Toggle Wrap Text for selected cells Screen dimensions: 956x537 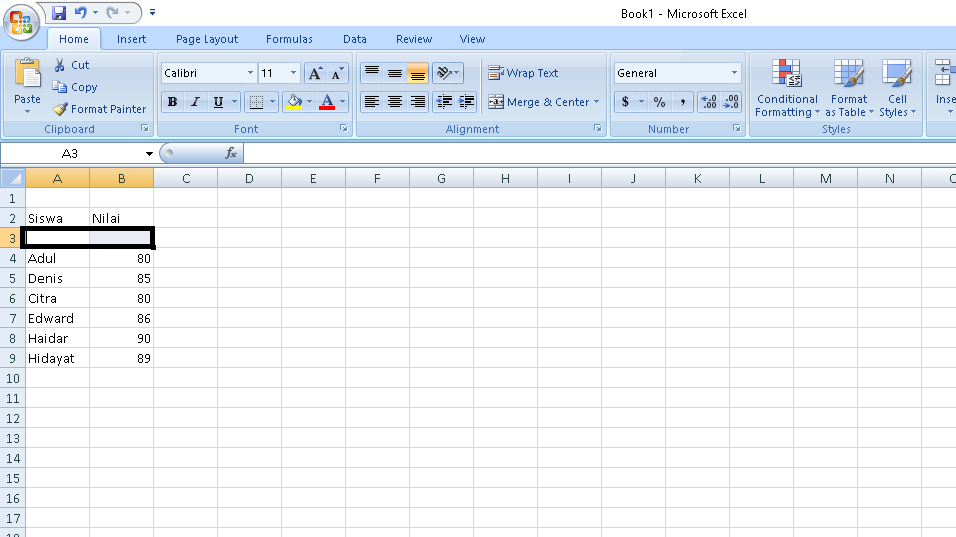(x=523, y=73)
